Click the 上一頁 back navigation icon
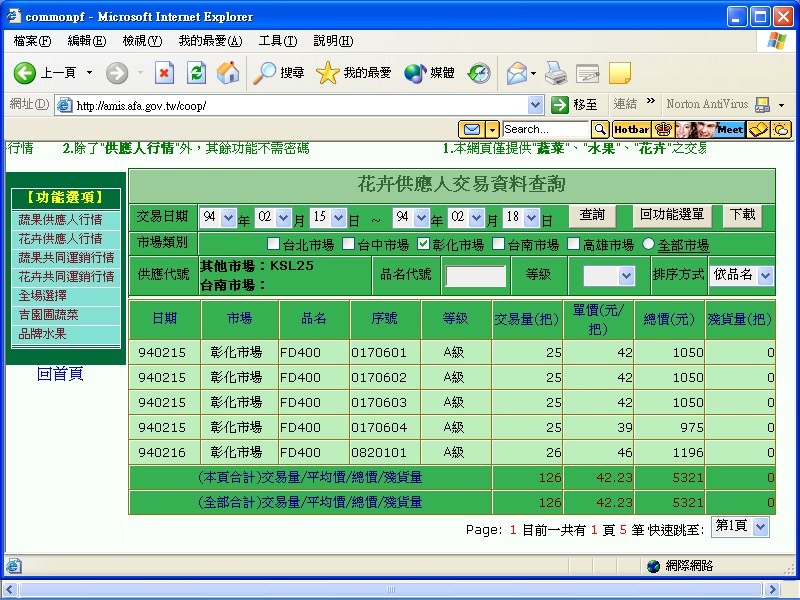 click(24, 71)
